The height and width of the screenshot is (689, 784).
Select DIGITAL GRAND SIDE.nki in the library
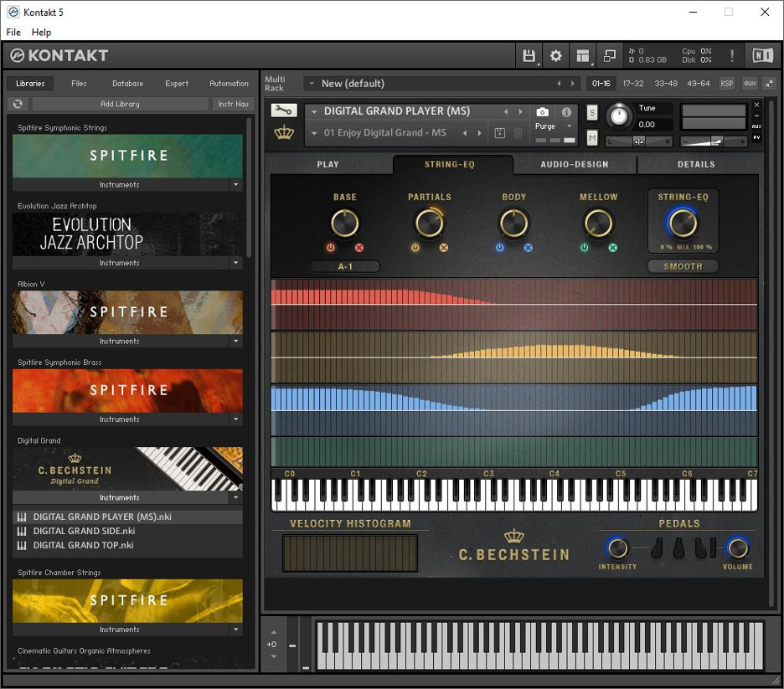(x=127, y=531)
